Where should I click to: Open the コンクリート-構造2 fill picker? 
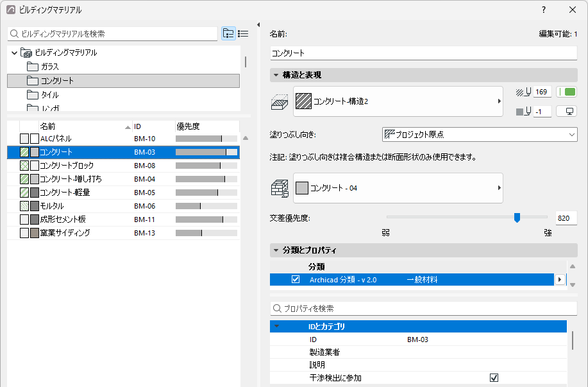pyautogui.click(x=398, y=101)
